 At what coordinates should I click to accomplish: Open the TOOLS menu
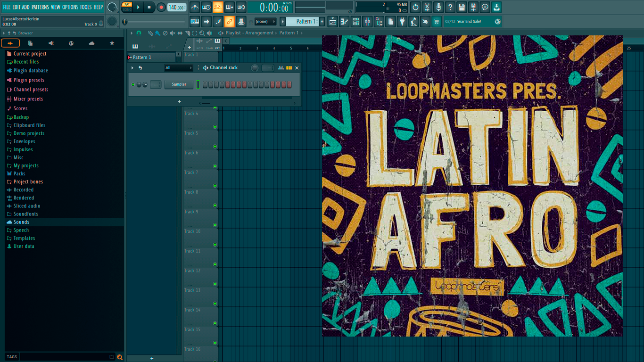pyautogui.click(x=86, y=7)
